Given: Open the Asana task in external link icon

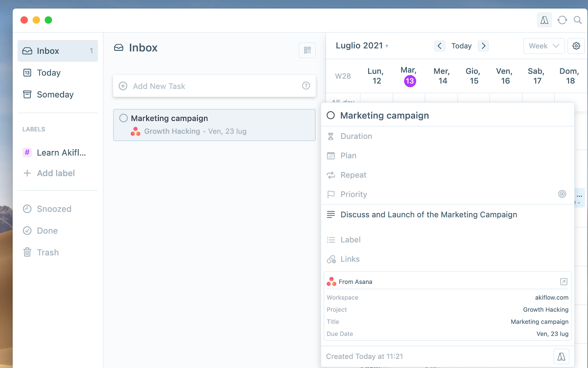Looking at the screenshot, I should [564, 282].
